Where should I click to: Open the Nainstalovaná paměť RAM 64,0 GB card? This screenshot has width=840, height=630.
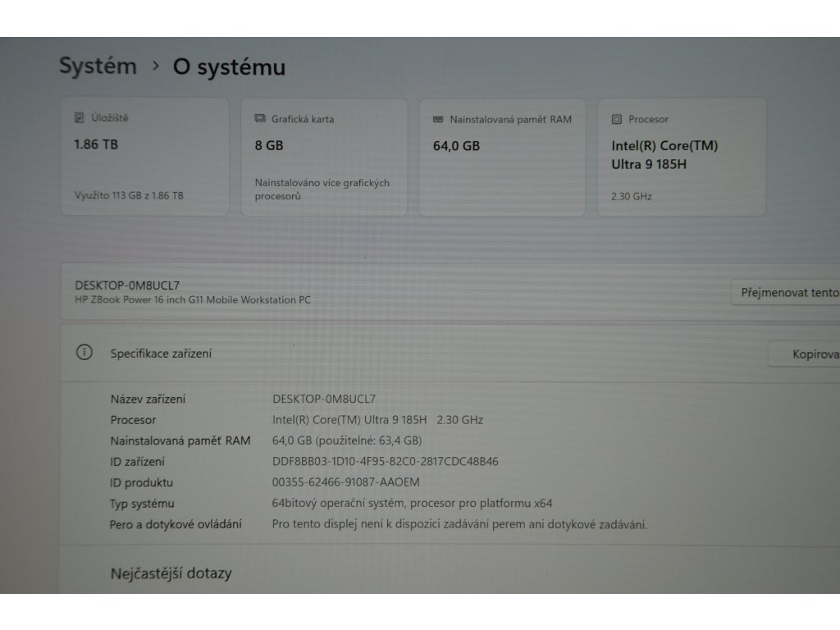tap(503, 157)
